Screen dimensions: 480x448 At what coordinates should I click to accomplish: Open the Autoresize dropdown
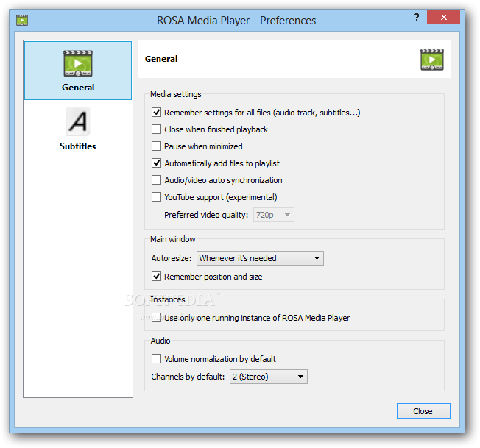pyautogui.click(x=260, y=258)
